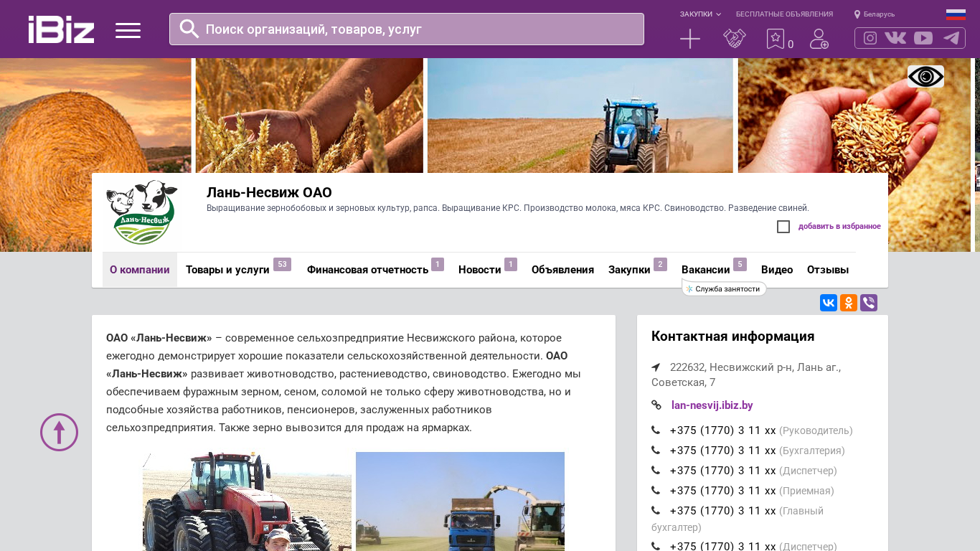Open the blue truck harvest photo
This screenshot has height=551, width=980.
(x=460, y=501)
